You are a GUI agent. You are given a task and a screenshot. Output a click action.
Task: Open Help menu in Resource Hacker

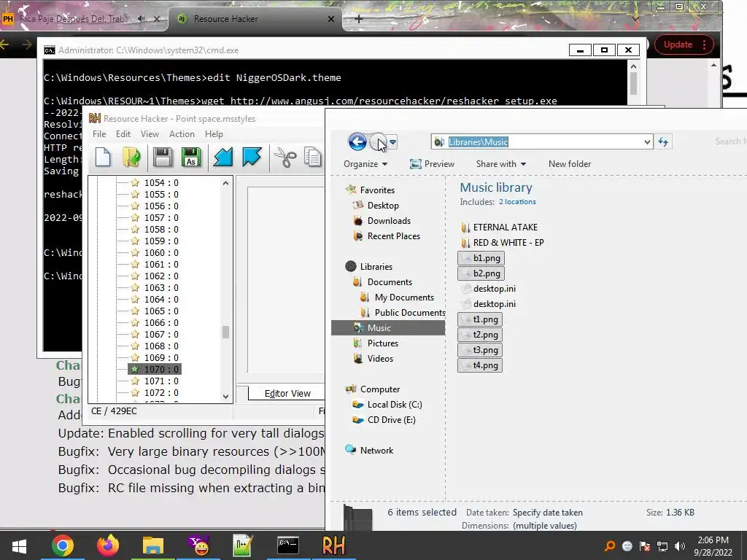tap(214, 134)
